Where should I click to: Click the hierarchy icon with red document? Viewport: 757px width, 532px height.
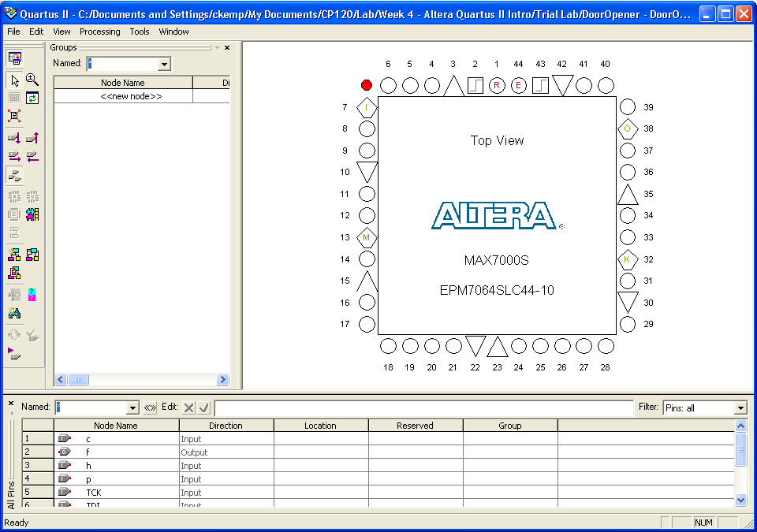tap(14, 273)
